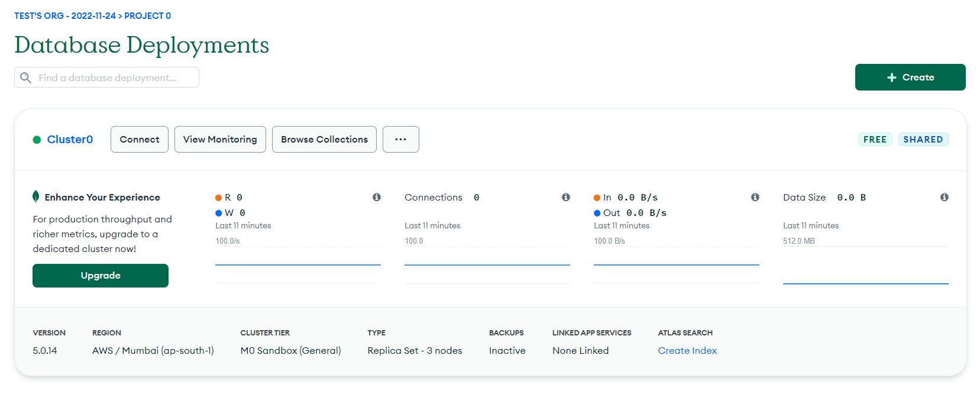
Task: Open Browse Collections
Action: [324, 139]
